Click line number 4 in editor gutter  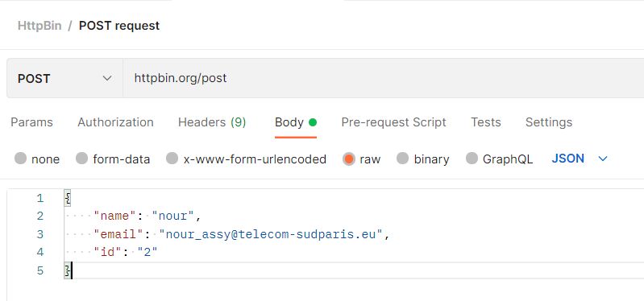tap(39, 252)
